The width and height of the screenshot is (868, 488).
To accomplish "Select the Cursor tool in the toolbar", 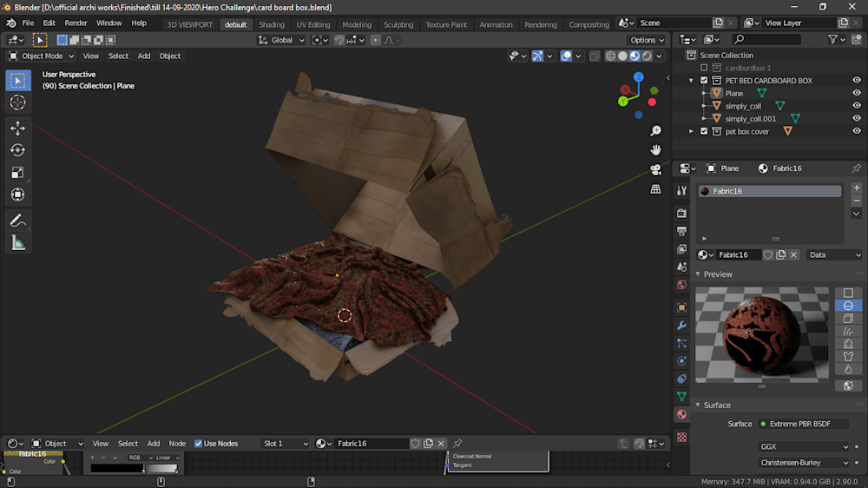I will pyautogui.click(x=17, y=102).
